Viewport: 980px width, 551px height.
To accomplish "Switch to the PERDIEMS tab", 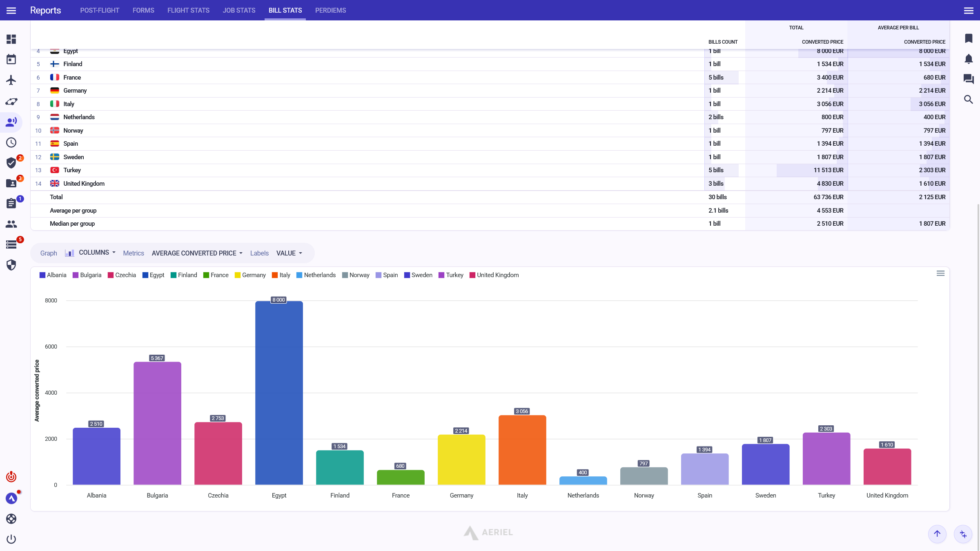I will coord(330,10).
